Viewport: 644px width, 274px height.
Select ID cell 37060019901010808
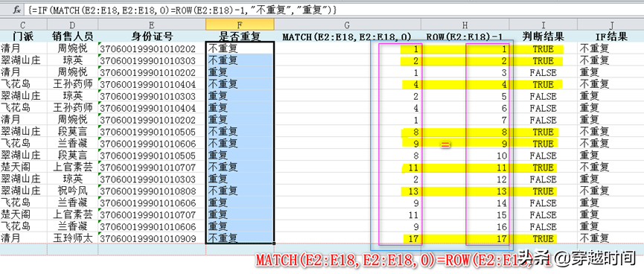pos(152,191)
